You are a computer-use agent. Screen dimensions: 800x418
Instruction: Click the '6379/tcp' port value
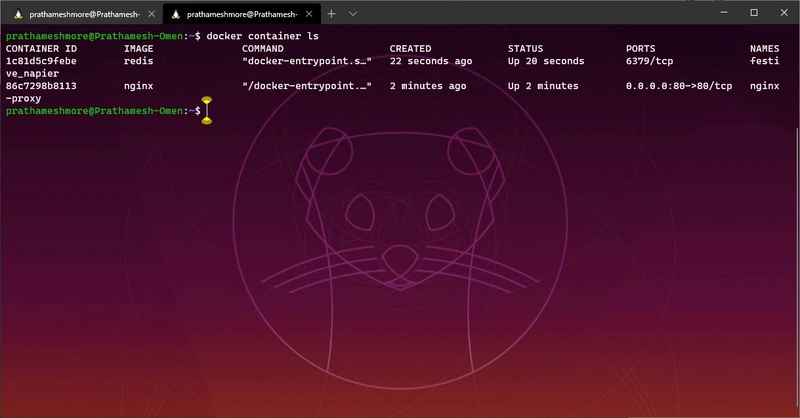tap(649, 61)
